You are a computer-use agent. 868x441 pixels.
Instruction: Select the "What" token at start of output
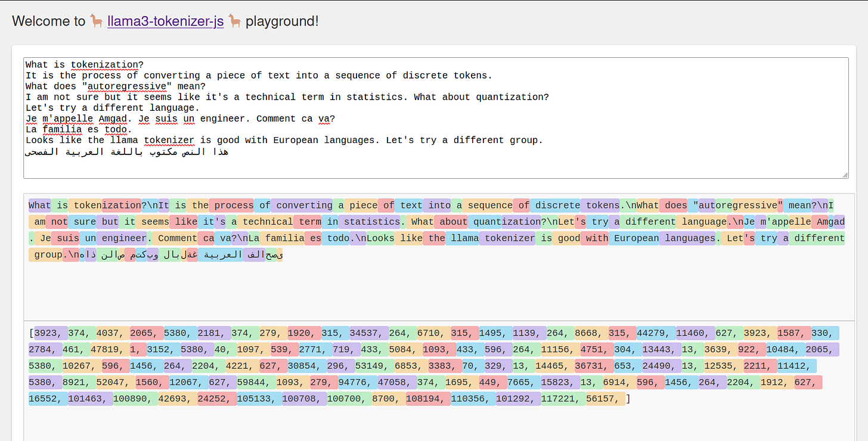[40, 205]
